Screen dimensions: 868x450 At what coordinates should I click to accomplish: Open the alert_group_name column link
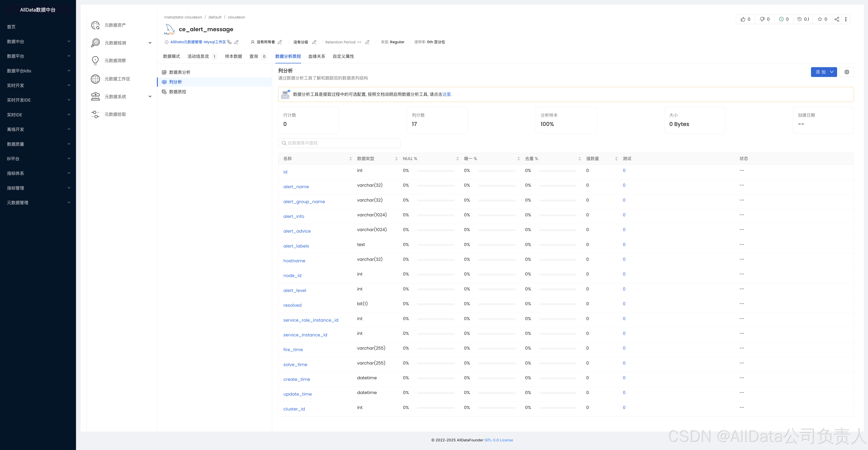304,201
